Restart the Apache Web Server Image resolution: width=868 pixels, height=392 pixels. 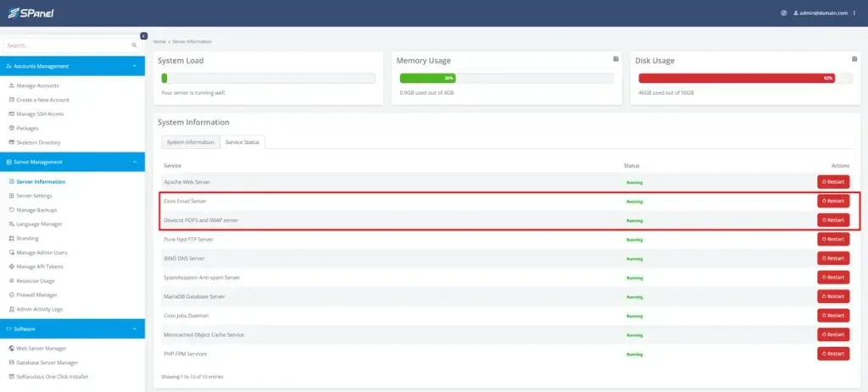833,181
